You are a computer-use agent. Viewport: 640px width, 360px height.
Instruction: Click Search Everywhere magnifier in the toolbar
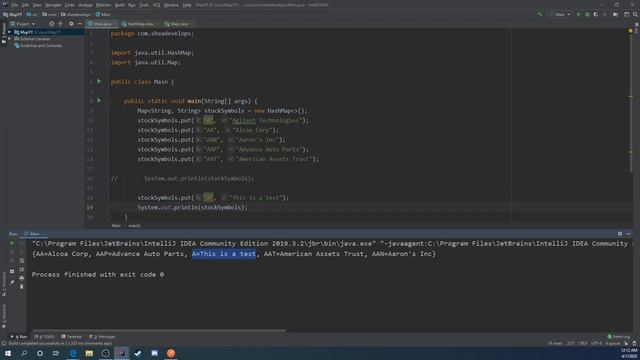click(635, 14)
